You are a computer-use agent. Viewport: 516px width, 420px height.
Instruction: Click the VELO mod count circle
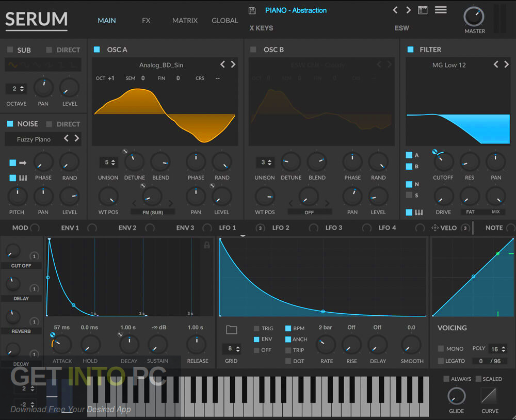coord(465,228)
